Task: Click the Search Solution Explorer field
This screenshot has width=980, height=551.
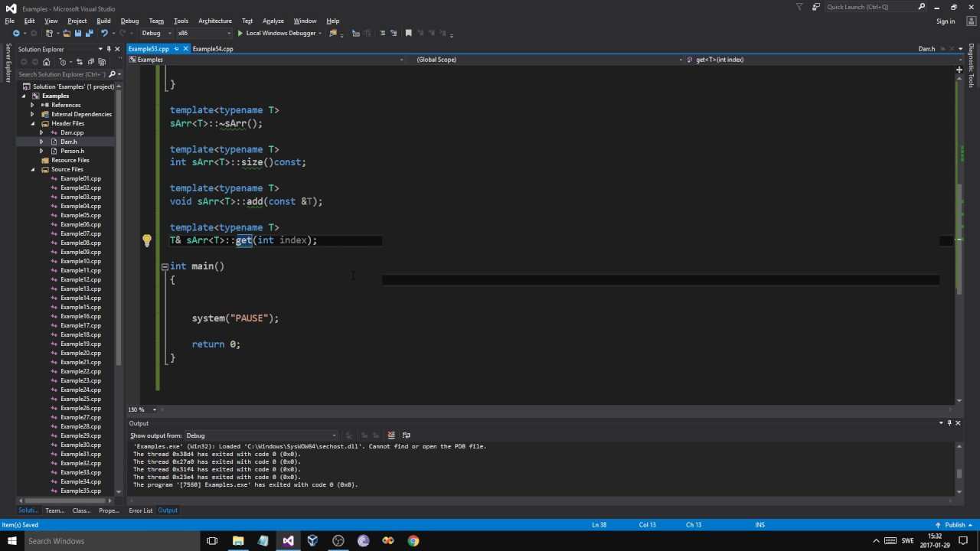Action: click(x=61, y=74)
